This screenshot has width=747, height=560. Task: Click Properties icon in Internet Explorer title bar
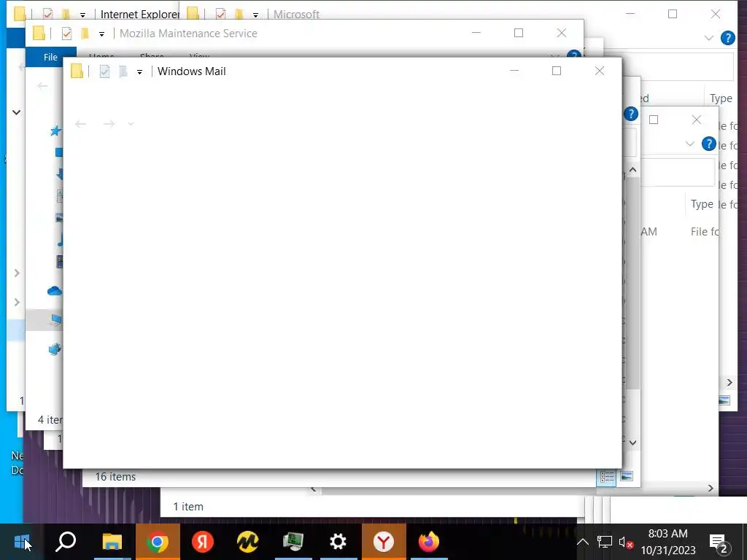point(47,15)
